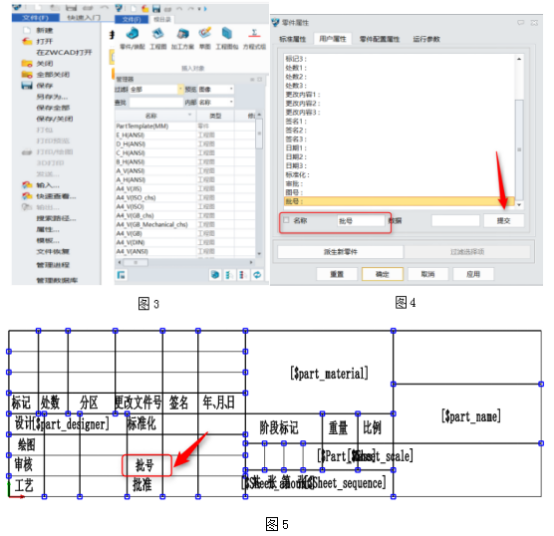The width and height of the screenshot is (554, 536).
Task: Choose 在ZWCAD打开 menu entry
Action: [64, 53]
